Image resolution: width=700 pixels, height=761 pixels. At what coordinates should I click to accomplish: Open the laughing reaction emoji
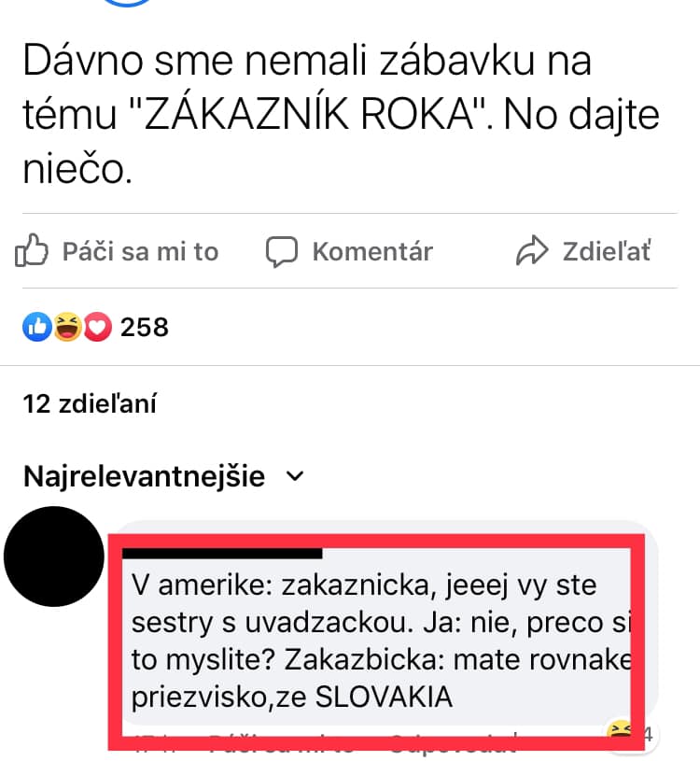(x=67, y=327)
